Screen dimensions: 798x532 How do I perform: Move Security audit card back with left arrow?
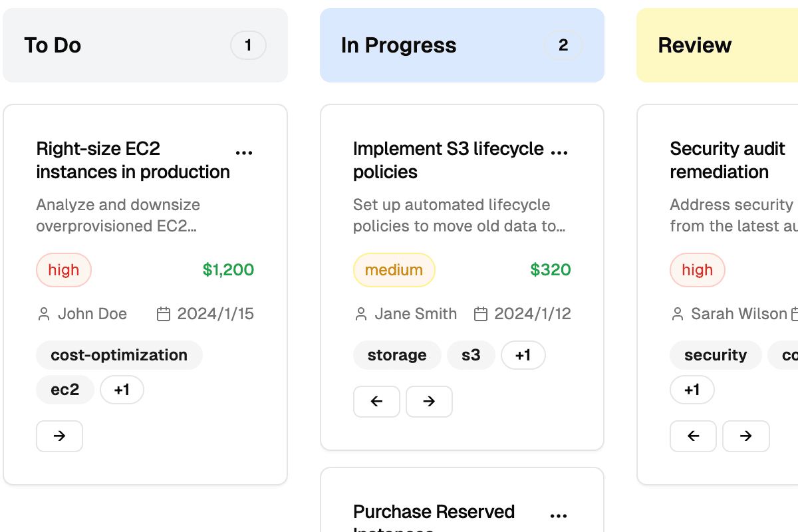[693, 436]
